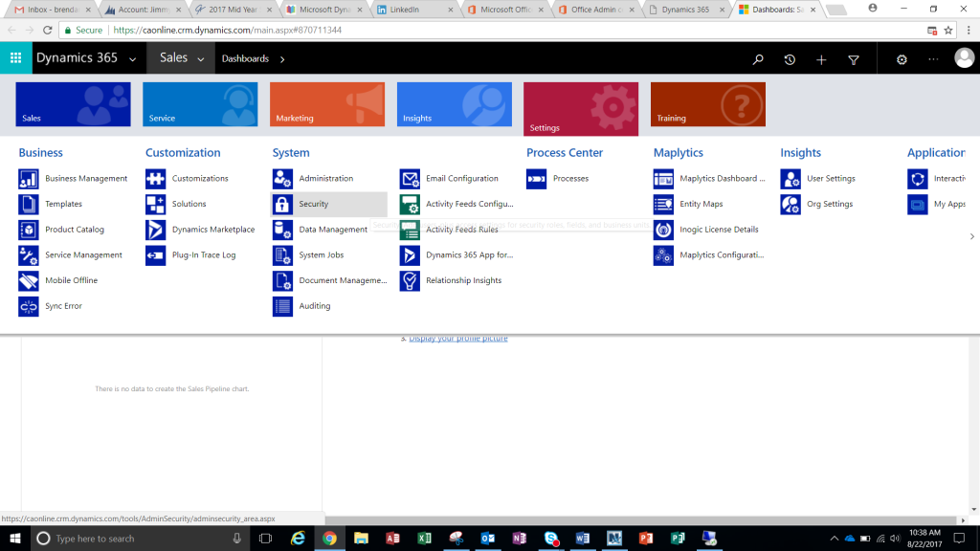Click the Windows taskbar search box
980x551 pixels.
(x=139, y=539)
